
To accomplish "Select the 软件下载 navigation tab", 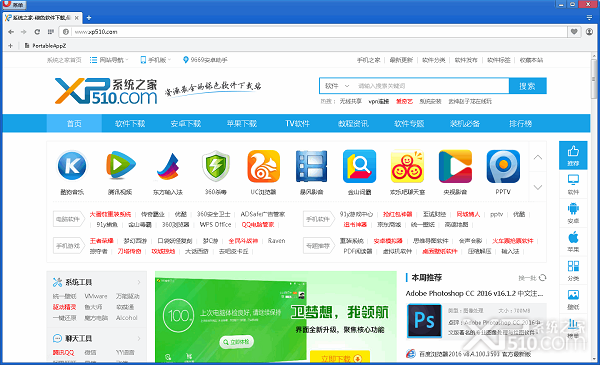I will point(130,124).
